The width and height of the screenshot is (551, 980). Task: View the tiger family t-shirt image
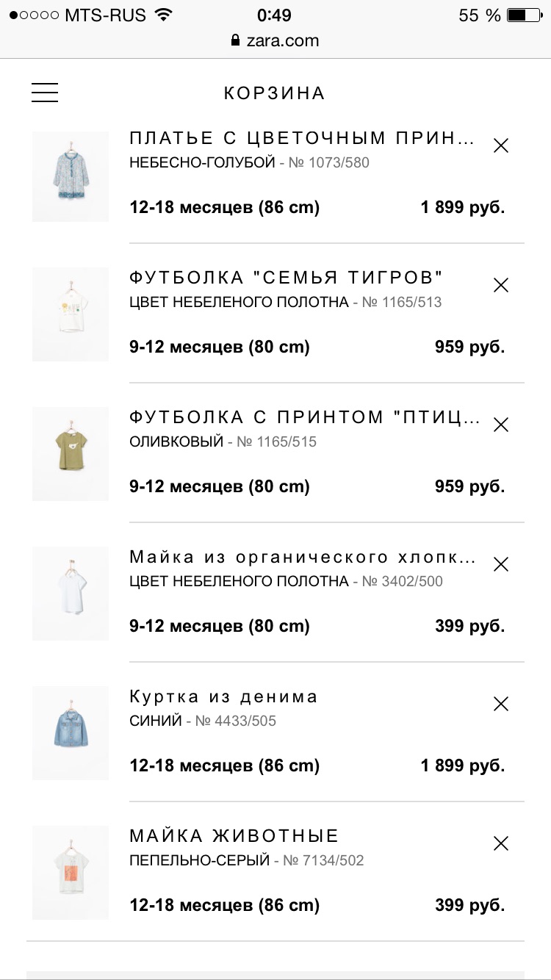[71, 314]
